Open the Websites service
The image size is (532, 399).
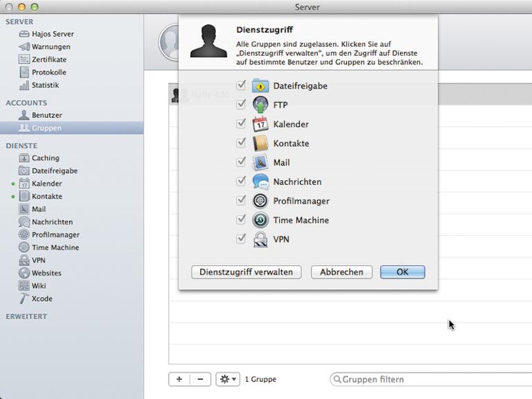(40, 273)
